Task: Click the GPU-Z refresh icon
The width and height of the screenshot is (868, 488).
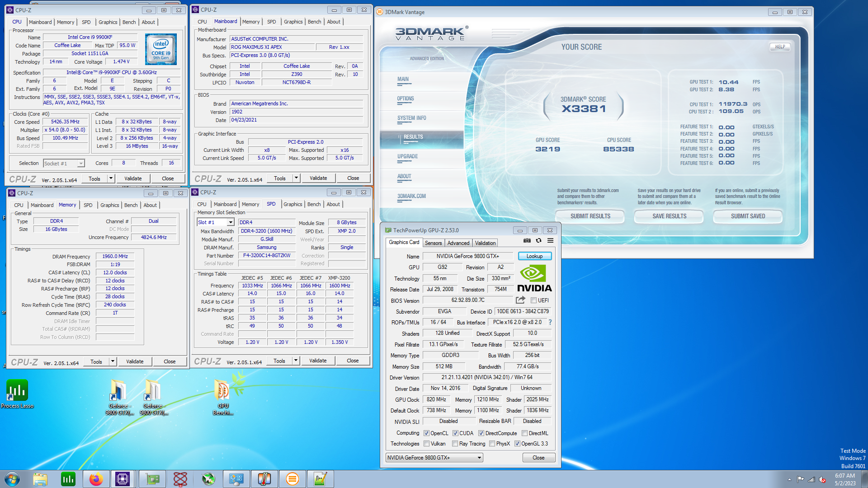Action: coord(538,241)
